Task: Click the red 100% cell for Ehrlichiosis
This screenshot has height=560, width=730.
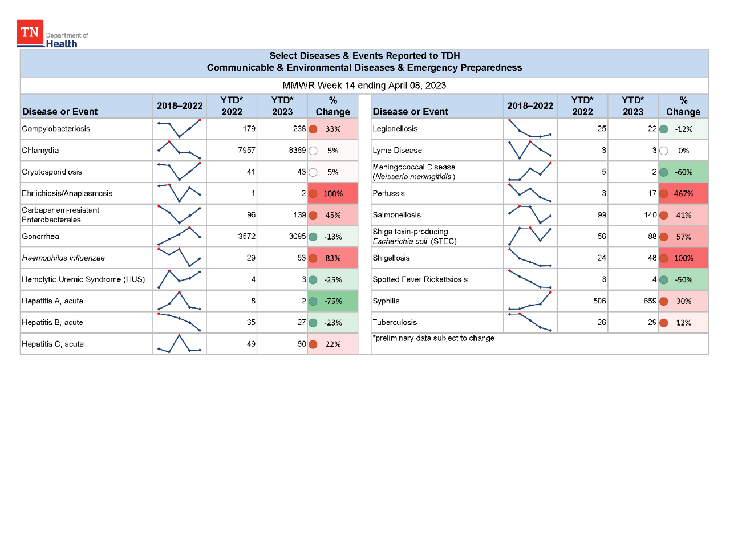Action: pos(332,193)
